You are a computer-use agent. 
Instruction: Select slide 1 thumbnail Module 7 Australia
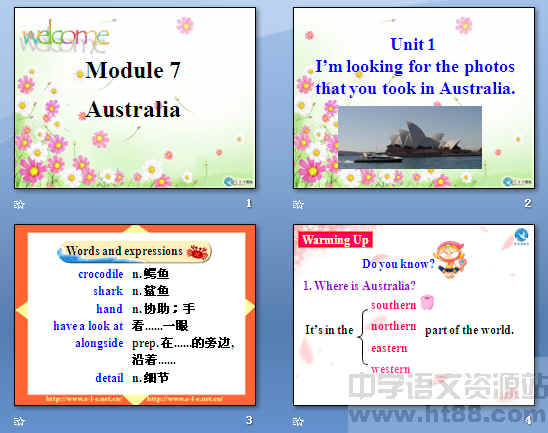[135, 98]
